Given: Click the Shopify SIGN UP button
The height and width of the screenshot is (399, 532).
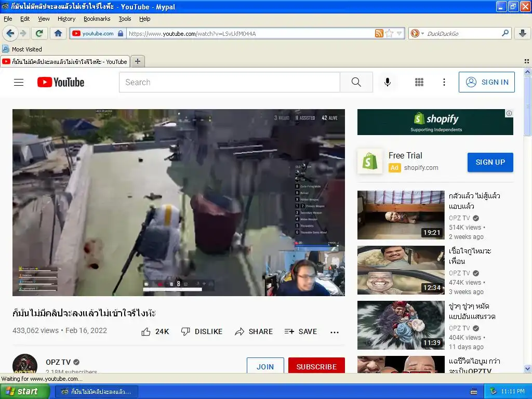Looking at the screenshot, I should point(490,162).
